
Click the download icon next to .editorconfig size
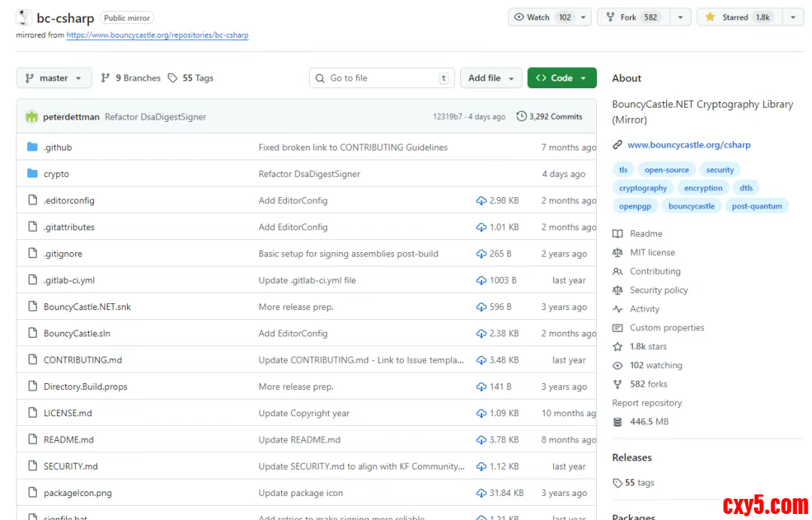point(481,201)
